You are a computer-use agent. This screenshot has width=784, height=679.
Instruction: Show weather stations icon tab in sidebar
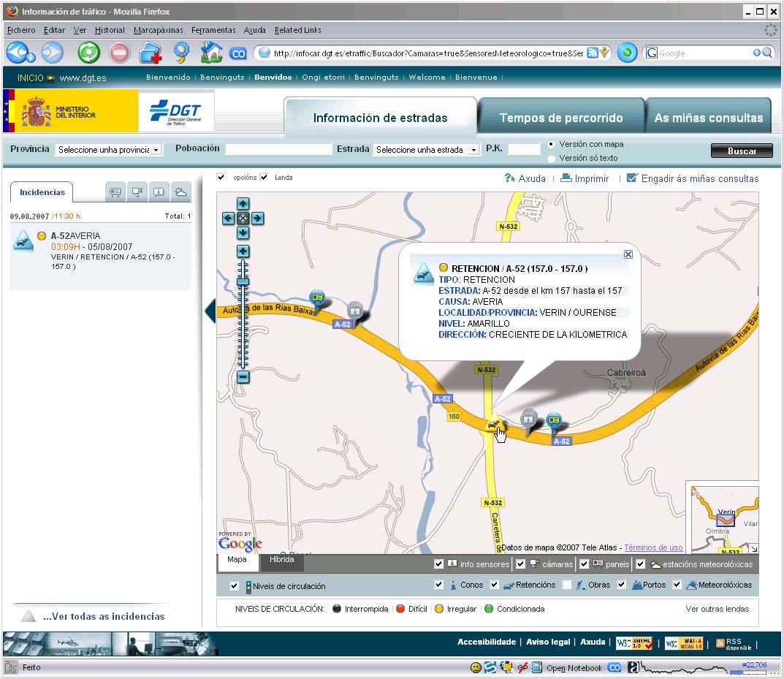(180, 192)
